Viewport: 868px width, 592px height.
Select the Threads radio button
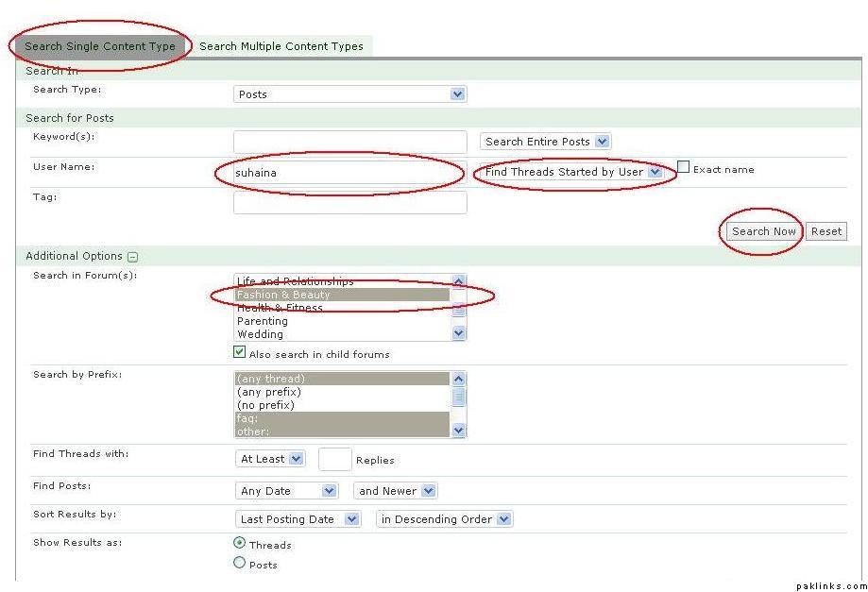tap(240, 544)
